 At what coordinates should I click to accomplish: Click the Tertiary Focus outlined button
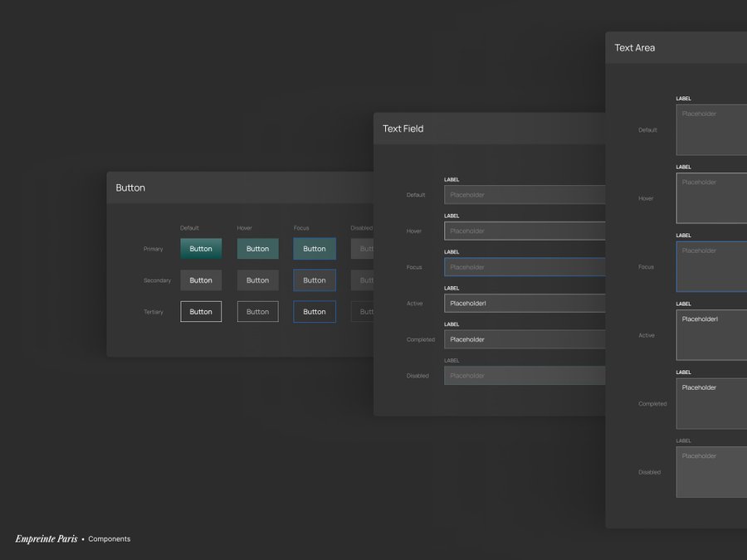pyautogui.click(x=315, y=312)
